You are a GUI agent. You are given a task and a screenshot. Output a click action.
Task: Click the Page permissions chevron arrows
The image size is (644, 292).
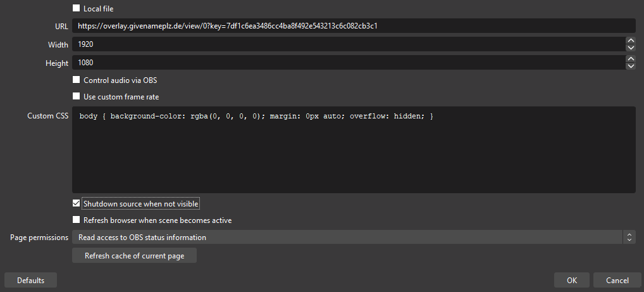[629, 238]
